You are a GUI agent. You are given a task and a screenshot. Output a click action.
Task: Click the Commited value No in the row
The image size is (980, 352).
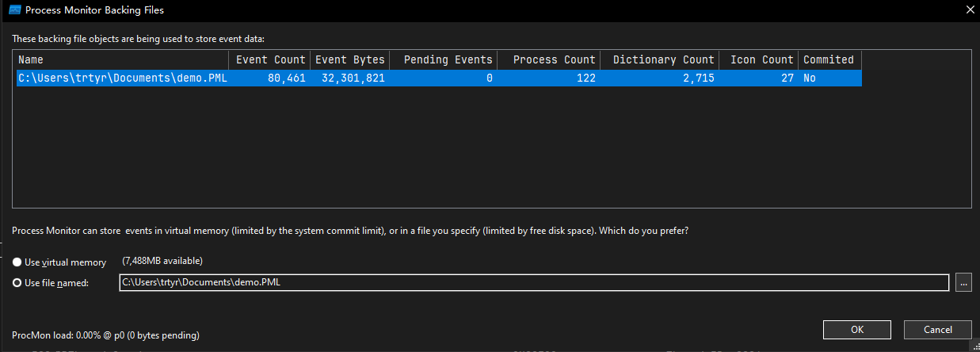810,78
